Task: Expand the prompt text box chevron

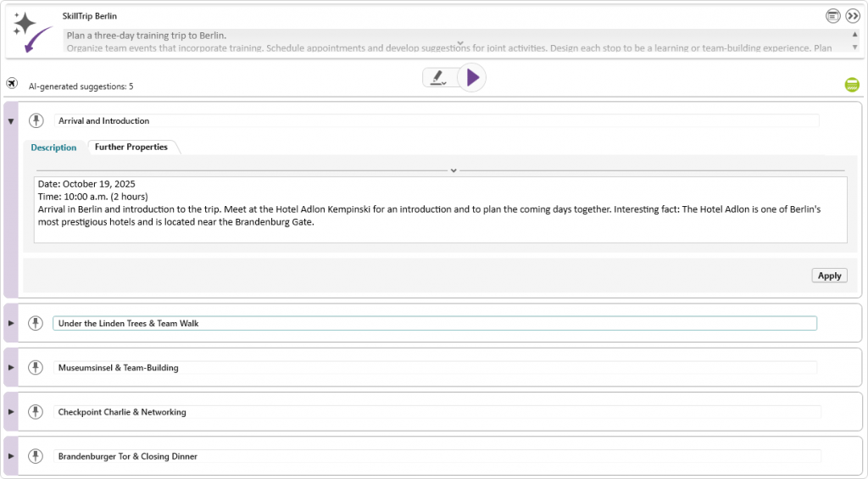Action: (460, 43)
